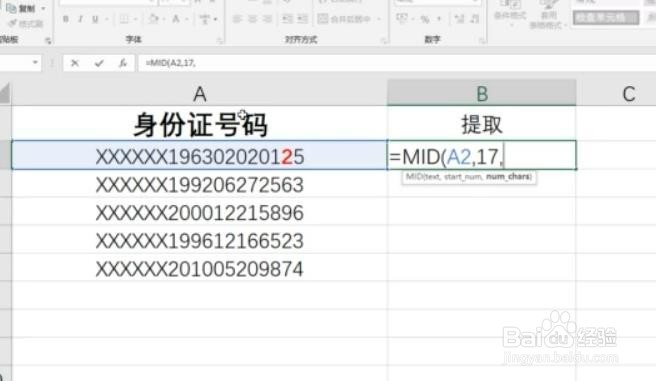Center text horizontally
Viewport: 656px width, 381px height.
coord(252,19)
